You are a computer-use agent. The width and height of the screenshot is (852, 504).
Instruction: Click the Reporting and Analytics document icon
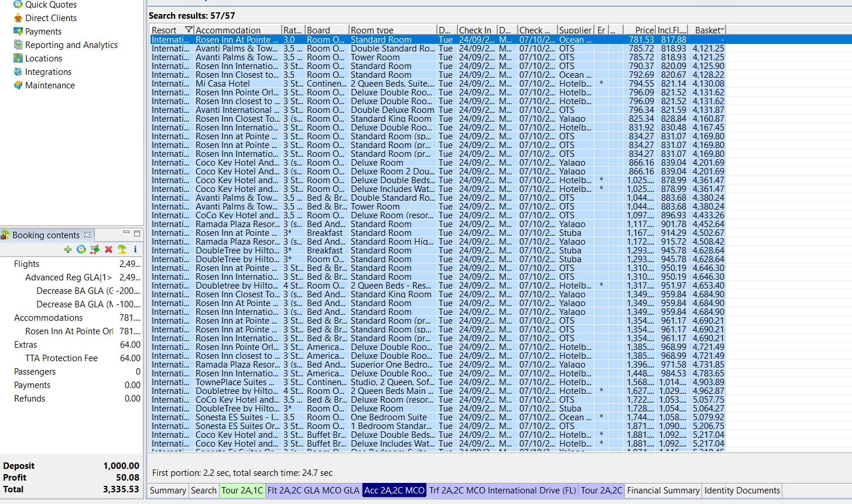(18, 45)
